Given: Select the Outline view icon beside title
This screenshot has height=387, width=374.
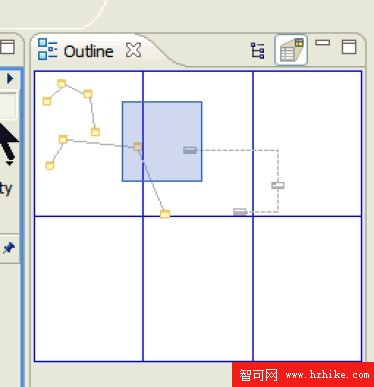Looking at the screenshot, I should pos(47,49).
